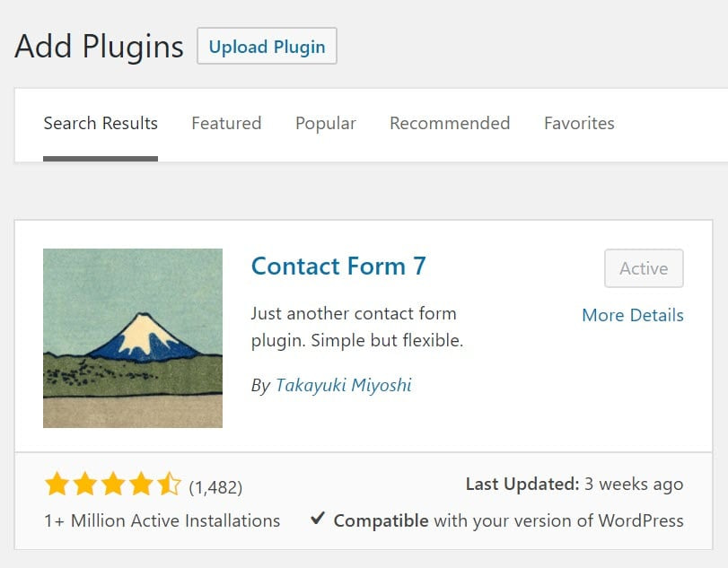Click the grayed-out Active button
Screen dimensions: 728x568
point(643,268)
